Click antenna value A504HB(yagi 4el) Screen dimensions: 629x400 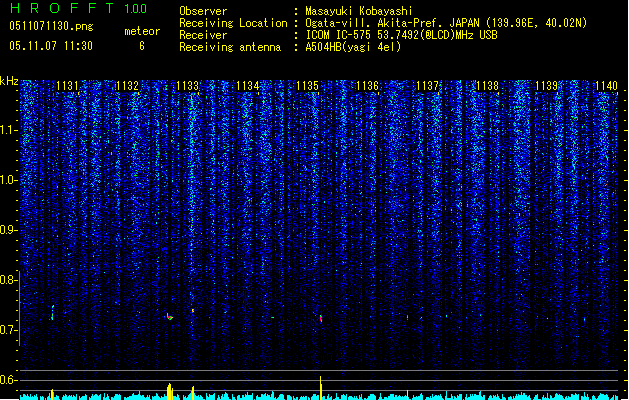(x=353, y=47)
